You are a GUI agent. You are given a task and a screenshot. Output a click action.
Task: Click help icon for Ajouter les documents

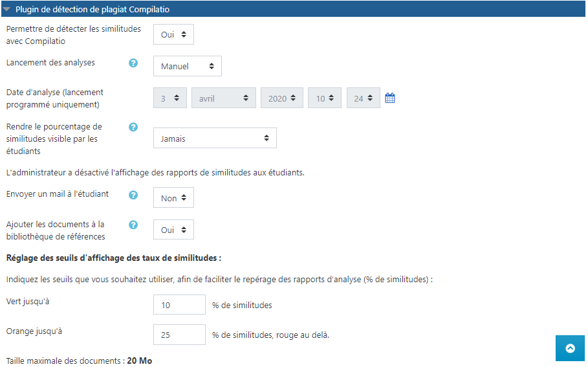[x=133, y=225]
